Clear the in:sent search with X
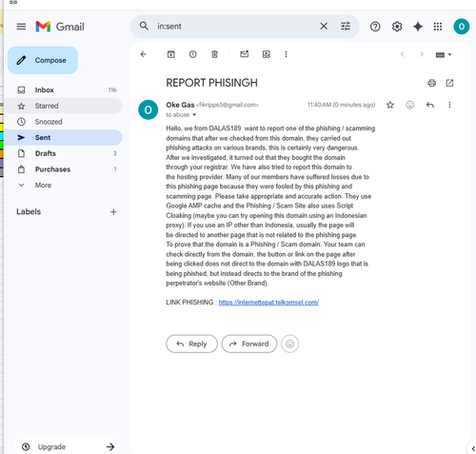 pyautogui.click(x=324, y=26)
